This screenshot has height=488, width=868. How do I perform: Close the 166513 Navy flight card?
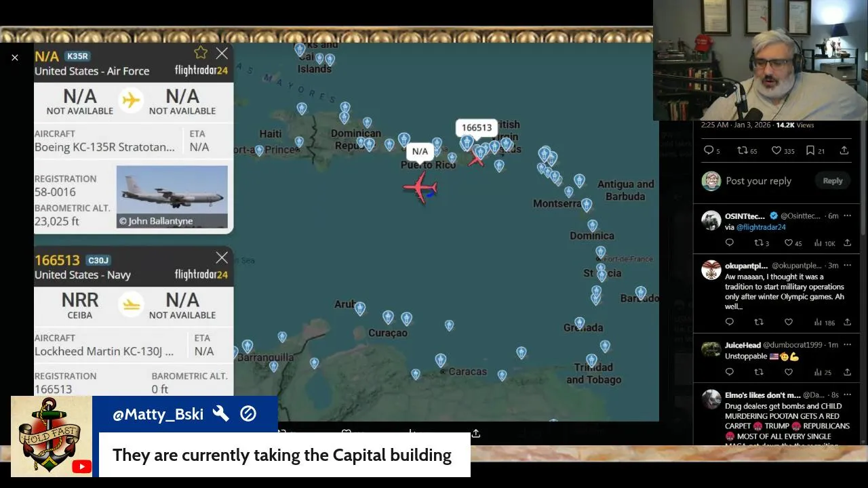pos(222,258)
